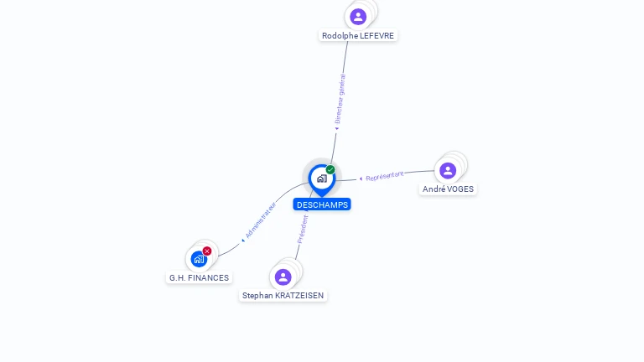This screenshot has height=362, width=644.
Task: Click the green checkmark badge on DESCHAMPS
Action: click(x=330, y=169)
